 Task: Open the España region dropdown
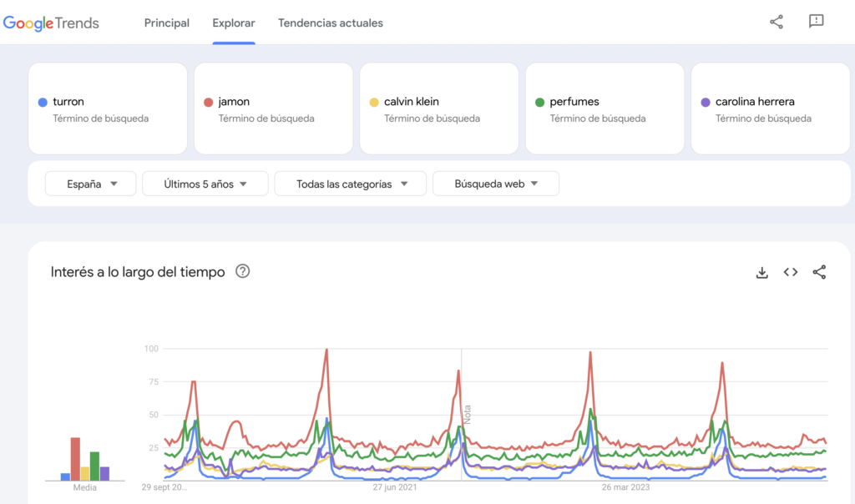[x=90, y=184]
